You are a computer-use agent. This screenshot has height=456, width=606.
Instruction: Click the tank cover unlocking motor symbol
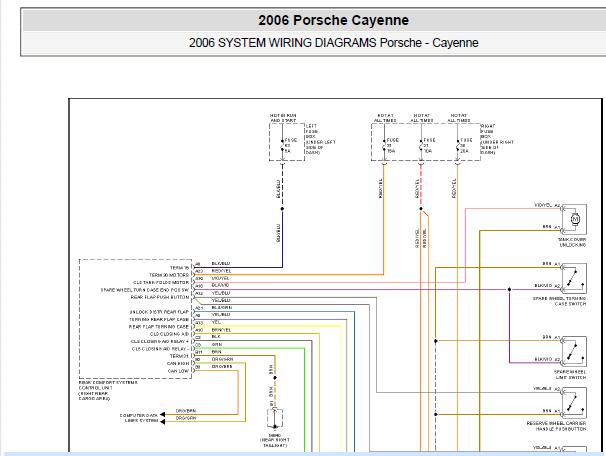click(x=575, y=219)
